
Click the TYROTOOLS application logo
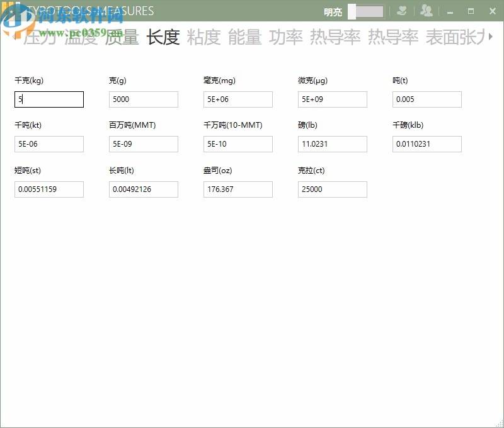point(13,11)
